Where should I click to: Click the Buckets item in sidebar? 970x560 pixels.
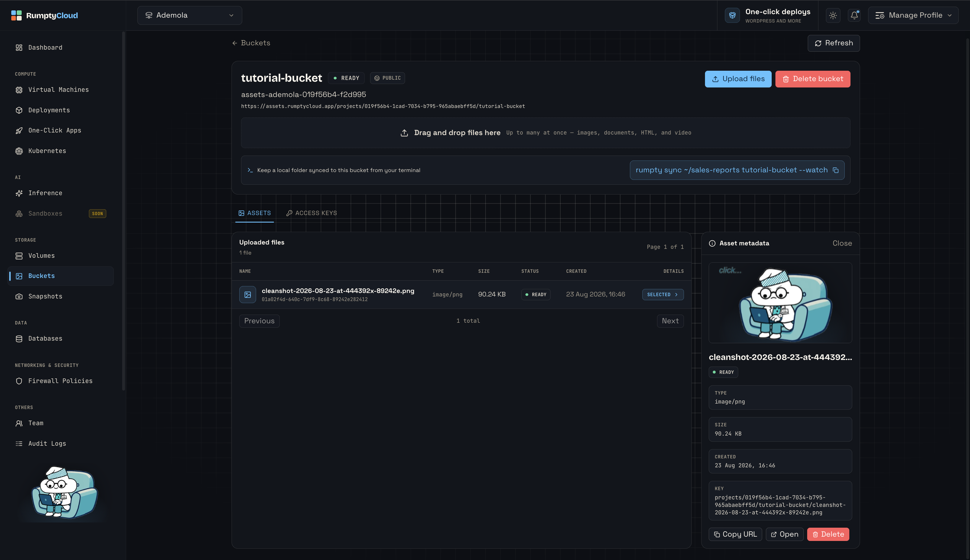click(x=61, y=276)
